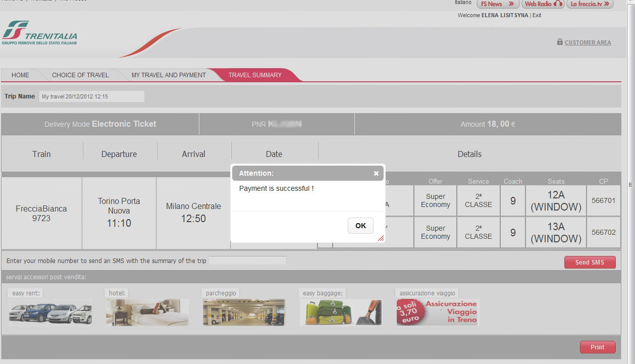The image size is (635, 364).
Task: Click the Date column header
Action: click(x=274, y=154)
